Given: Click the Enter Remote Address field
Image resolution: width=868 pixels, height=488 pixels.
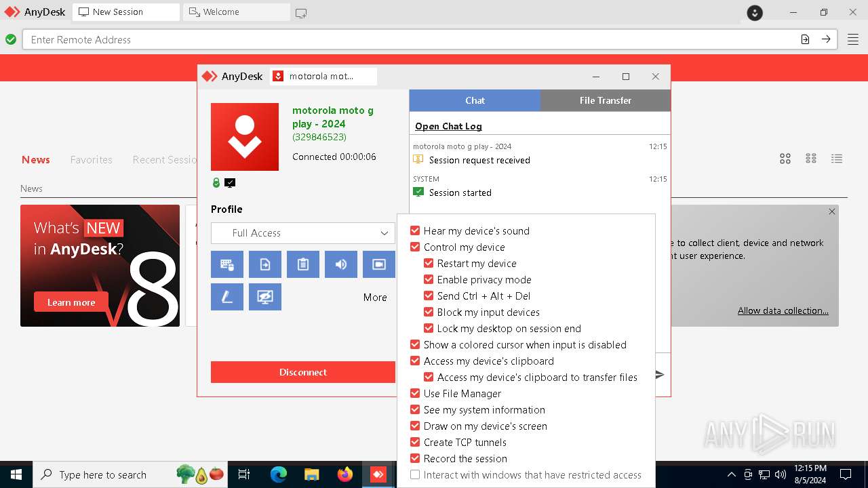Looking at the screenshot, I should click(410, 39).
